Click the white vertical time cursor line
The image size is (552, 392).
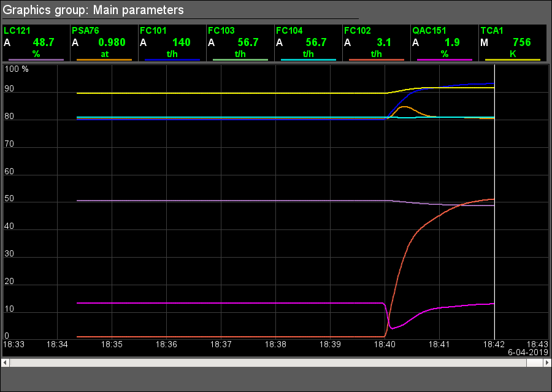pyautogui.click(x=494, y=202)
